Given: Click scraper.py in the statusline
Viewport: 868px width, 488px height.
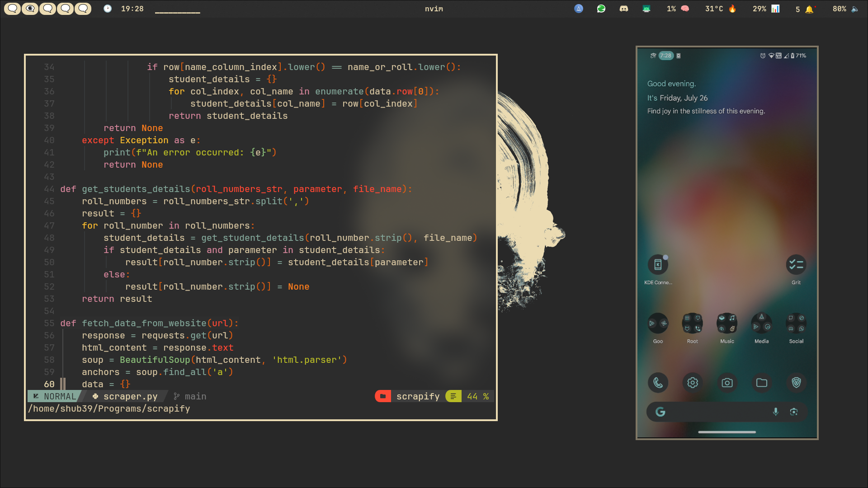Looking at the screenshot, I should 130,396.
